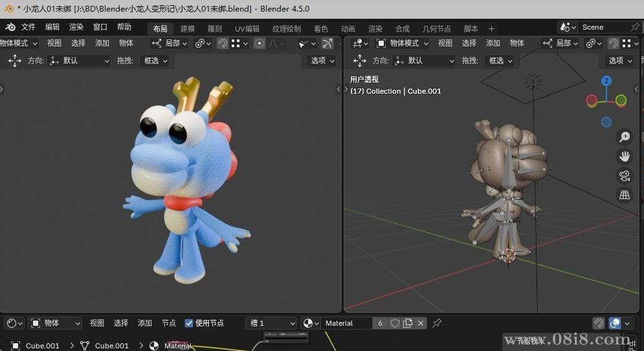644x351 pixels.
Task: Switch to the 脚本 workspace tab
Action: 471,28
